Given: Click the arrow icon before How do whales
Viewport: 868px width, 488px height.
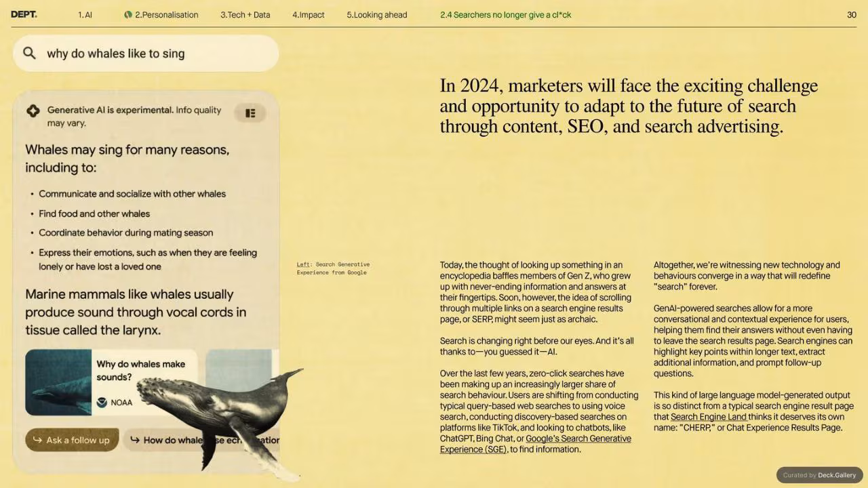Looking at the screenshot, I should [134, 440].
